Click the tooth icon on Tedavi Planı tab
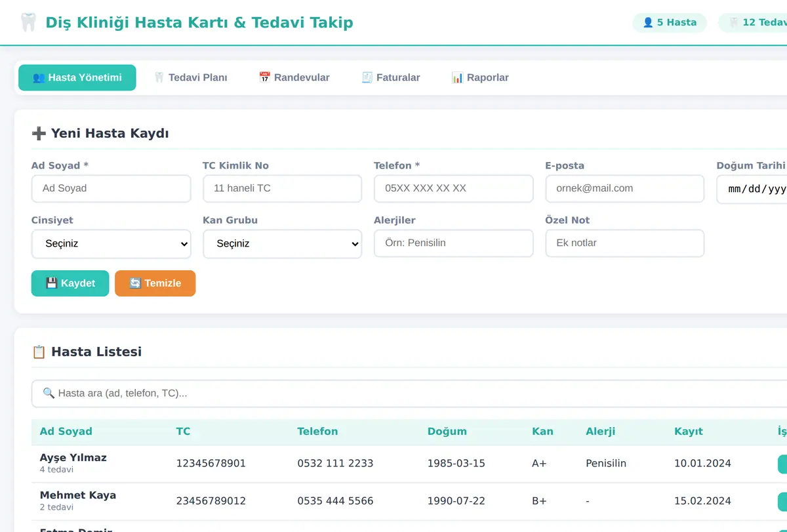Image resolution: width=787 pixels, height=532 pixels. (159, 77)
